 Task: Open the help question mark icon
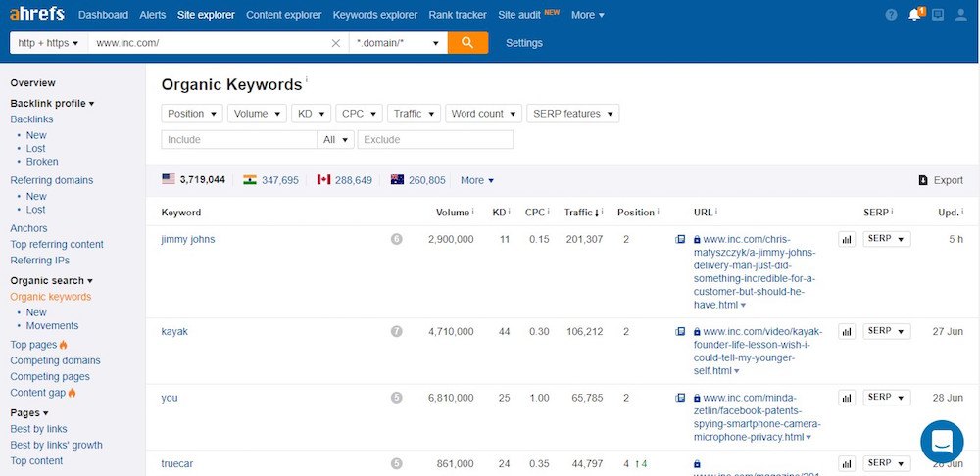click(x=891, y=15)
